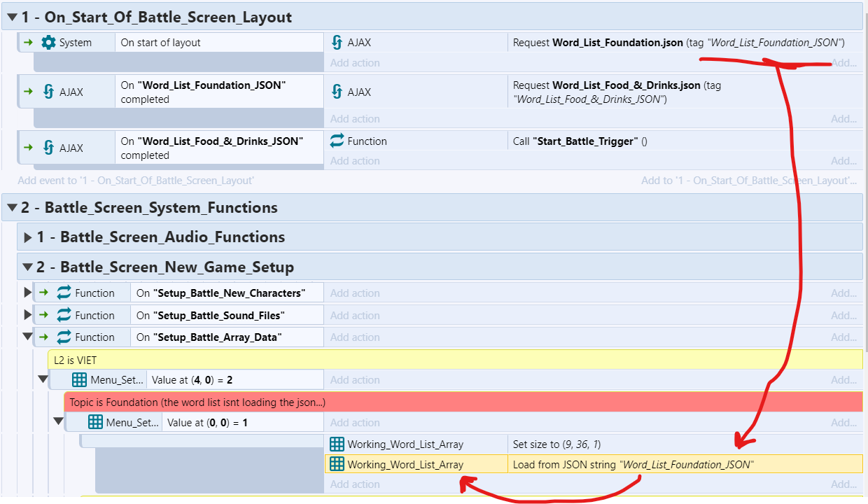
Task: Expand the Setup_Battle_New_Characters function event
Action: coord(28,293)
